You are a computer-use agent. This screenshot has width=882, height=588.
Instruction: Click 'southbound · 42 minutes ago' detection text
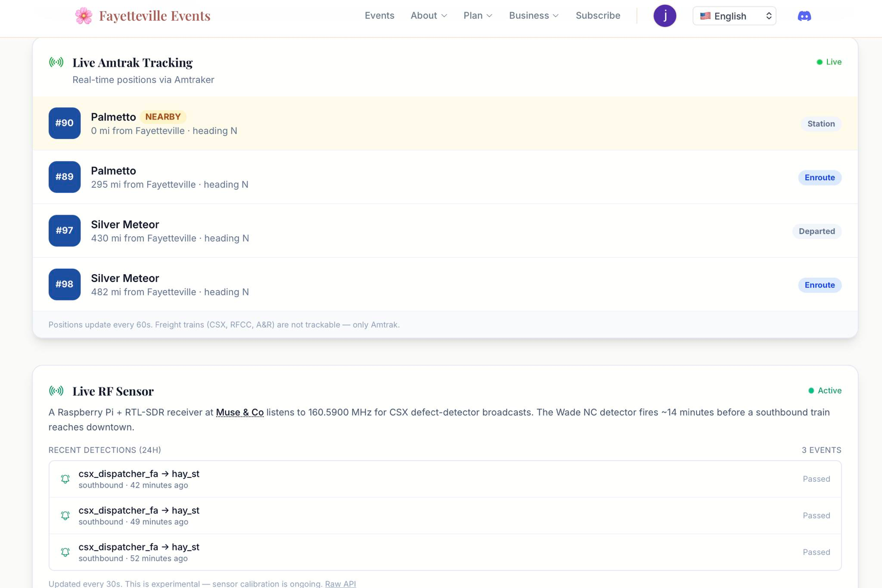(x=133, y=485)
